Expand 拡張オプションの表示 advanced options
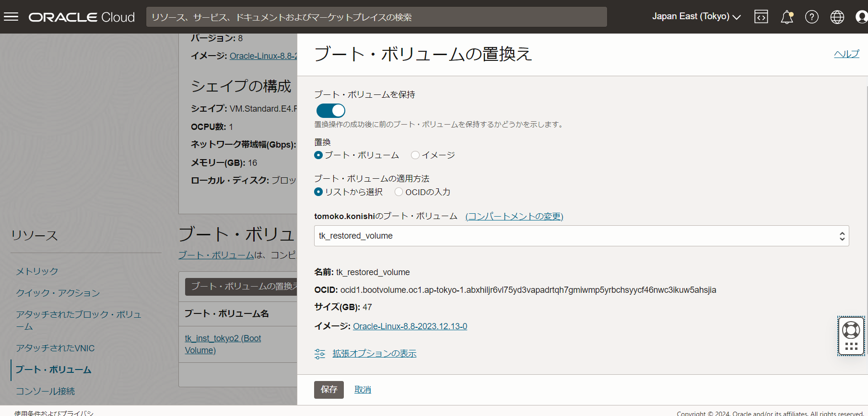This screenshot has width=868, height=416. pyautogui.click(x=375, y=354)
